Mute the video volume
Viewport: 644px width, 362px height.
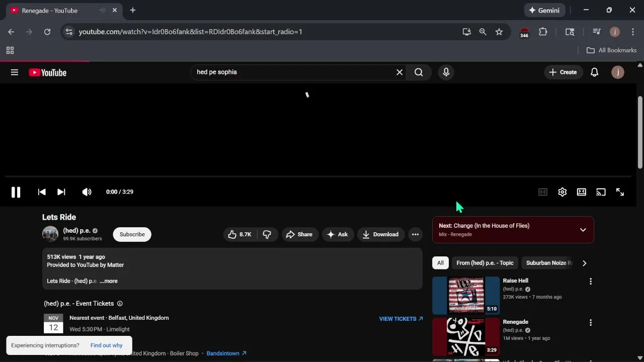87,192
